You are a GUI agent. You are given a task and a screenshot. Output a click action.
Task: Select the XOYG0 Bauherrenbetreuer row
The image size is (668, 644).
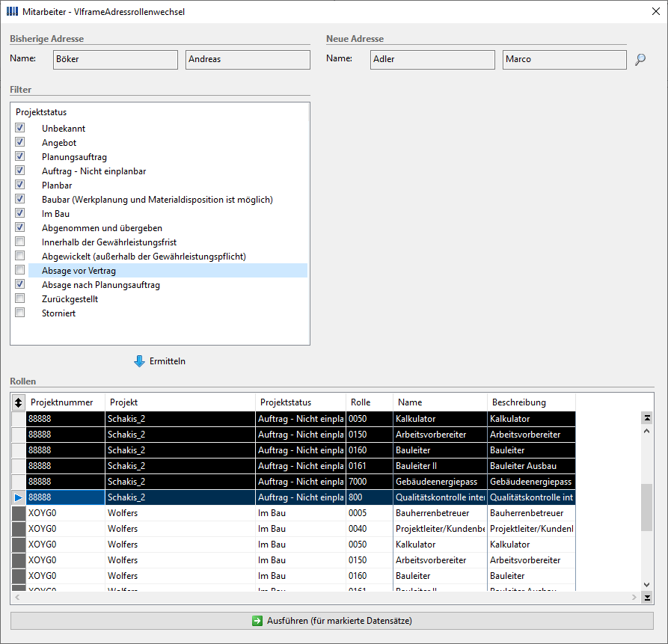point(301,513)
